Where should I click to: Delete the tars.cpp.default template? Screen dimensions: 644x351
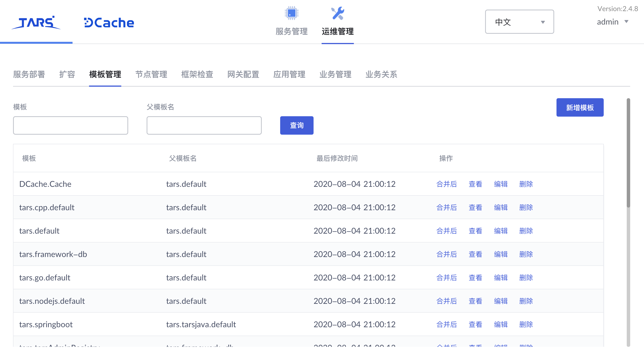526,207
